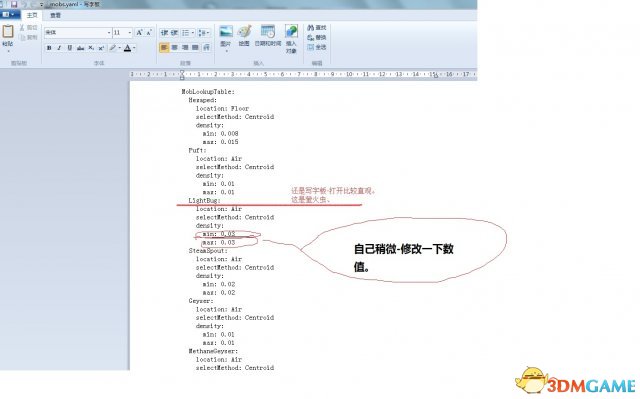The image size is (640, 399).
Task: Select Align Right paragraph button
Action: 185,48
